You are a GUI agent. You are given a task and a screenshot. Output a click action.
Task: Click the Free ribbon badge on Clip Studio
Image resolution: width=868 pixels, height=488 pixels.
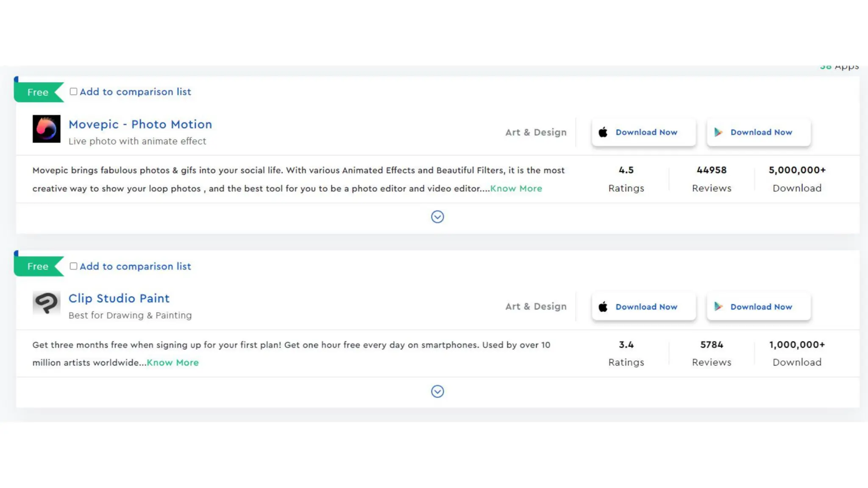(38, 266)
